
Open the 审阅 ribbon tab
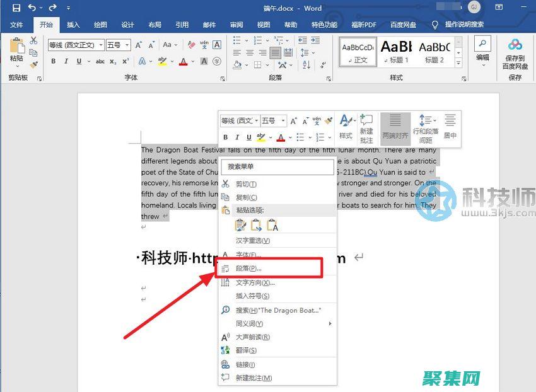(x=236, y=25)
